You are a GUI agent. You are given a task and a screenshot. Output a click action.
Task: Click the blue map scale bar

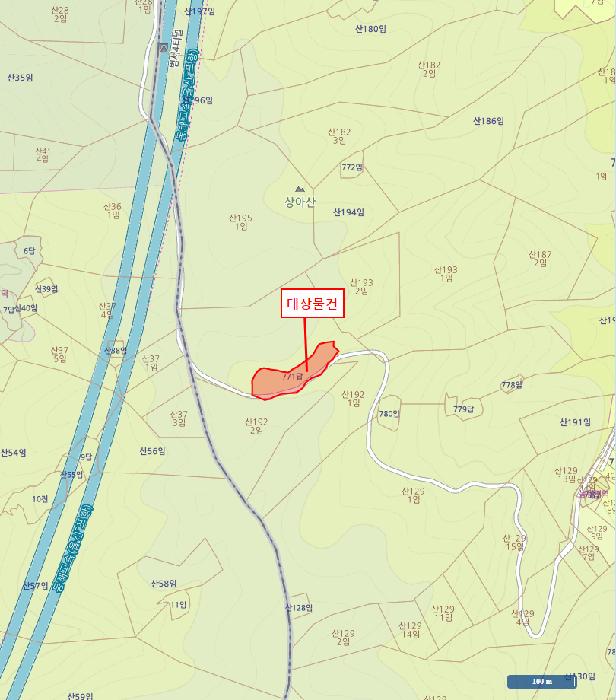541,682
